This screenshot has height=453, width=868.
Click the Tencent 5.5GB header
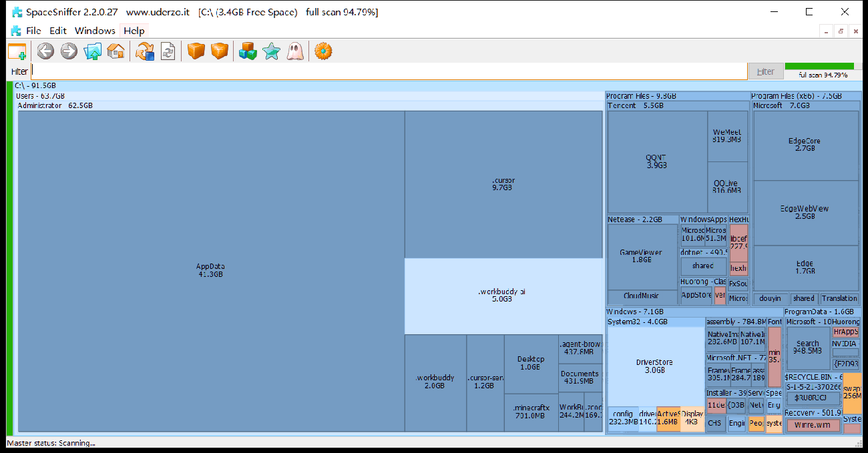(677, 105)
